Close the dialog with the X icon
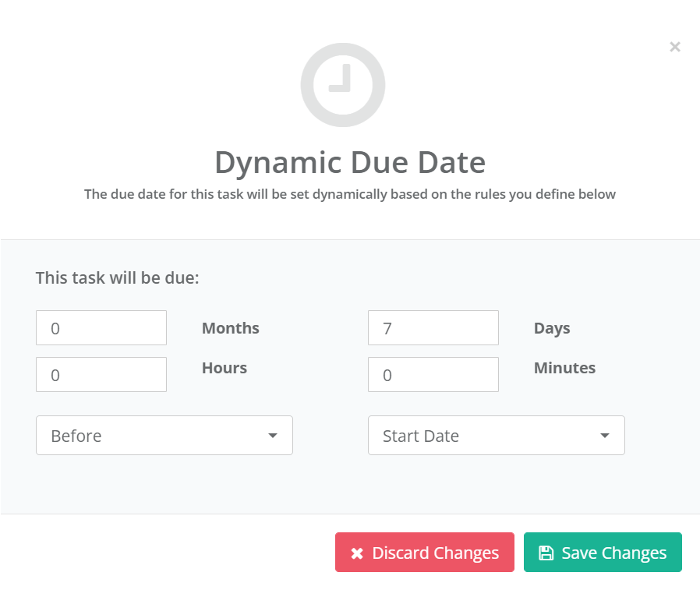 674,47
